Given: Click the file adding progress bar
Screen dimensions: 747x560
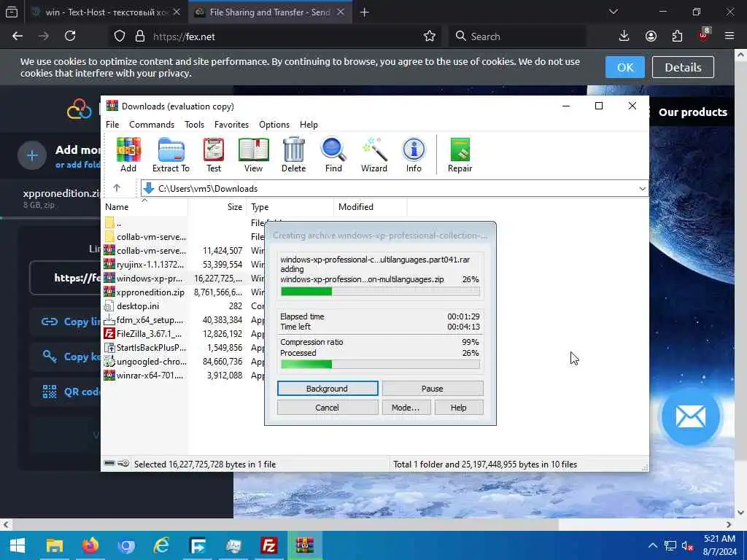Looking at the screenshot, I should click(x=380, y=292).
